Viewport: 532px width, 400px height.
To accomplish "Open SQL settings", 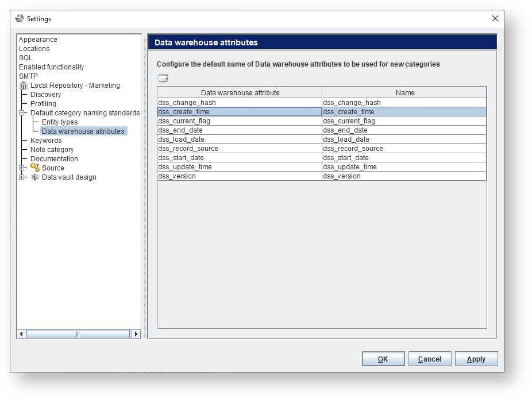I will tap(26, 57).
